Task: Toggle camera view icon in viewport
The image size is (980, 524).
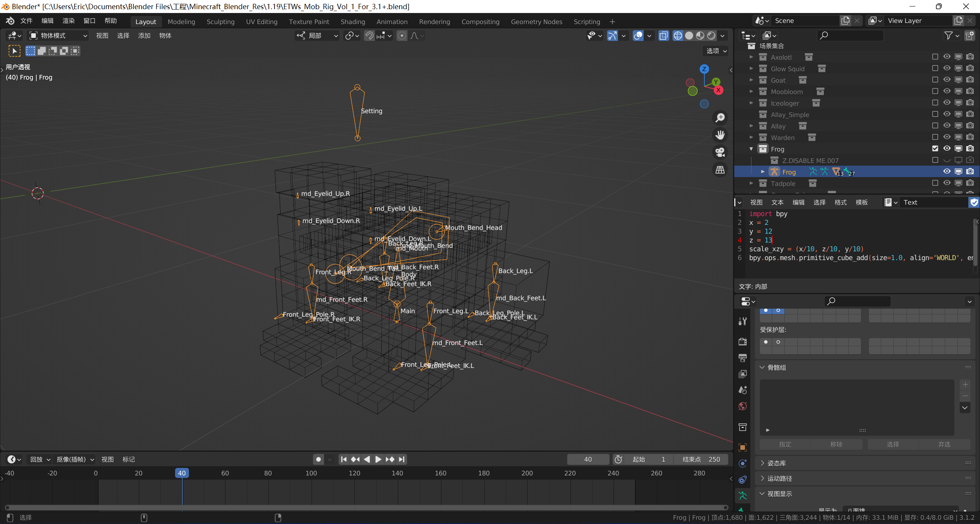Action: [720, 152]
